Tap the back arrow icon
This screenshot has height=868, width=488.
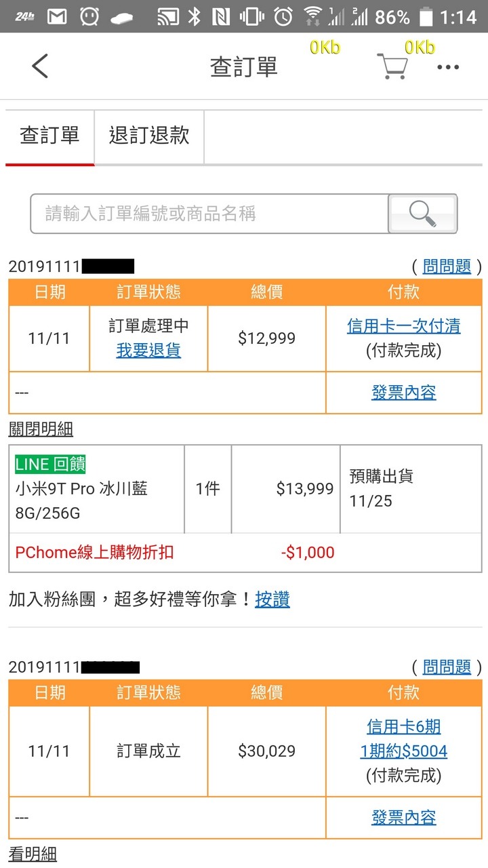40,66
